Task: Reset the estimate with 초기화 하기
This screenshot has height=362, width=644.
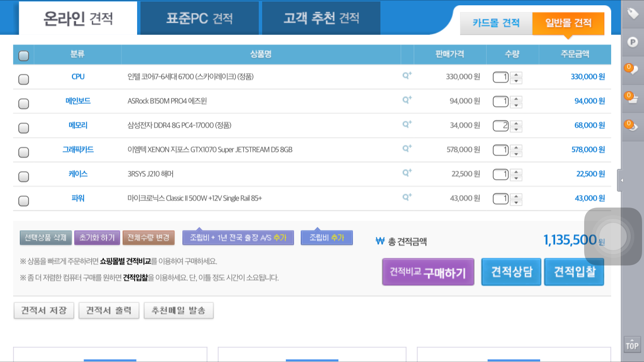Action: pyautogui.click(x=97, y=237)
